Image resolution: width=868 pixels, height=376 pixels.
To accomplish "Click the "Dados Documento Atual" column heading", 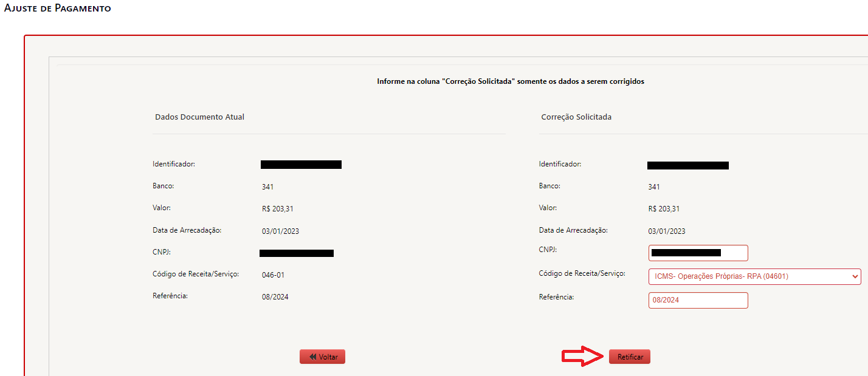I will [199, 117].
